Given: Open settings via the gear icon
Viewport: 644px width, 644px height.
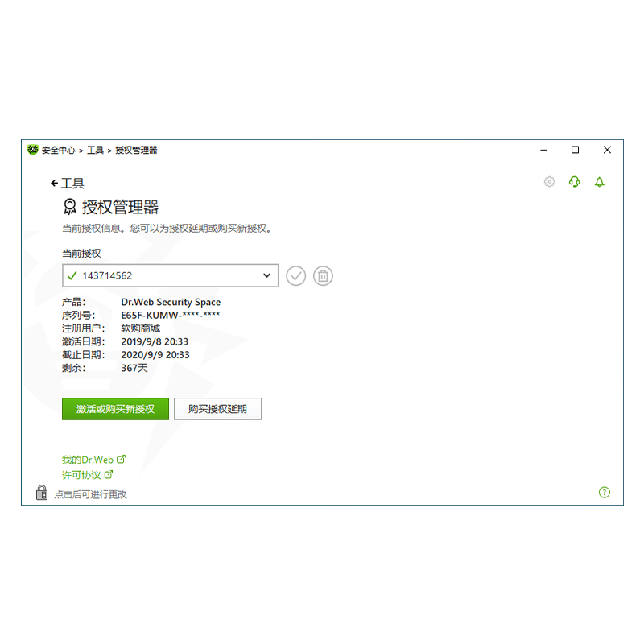Looking at the screenshot, I should pos(549,182).
